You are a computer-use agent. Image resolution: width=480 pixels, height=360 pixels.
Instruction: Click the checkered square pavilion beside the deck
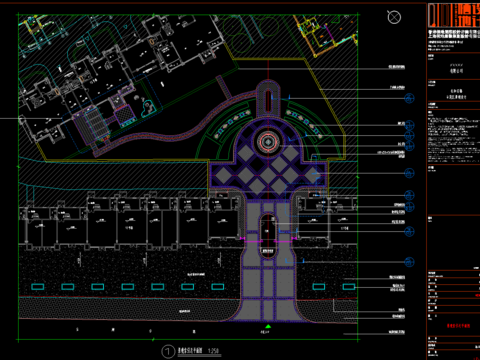tap(125, 115)
